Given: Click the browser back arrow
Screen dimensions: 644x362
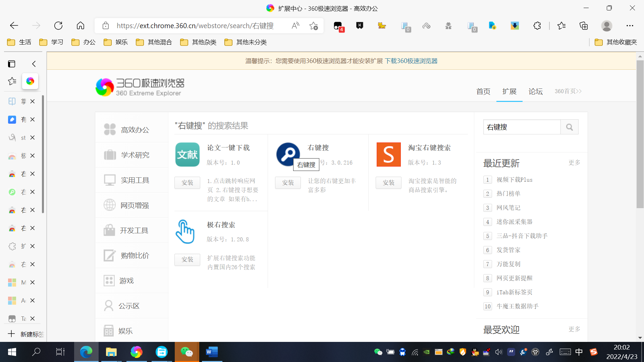Looking at the screenshot, I should pyautogui.click(x=14, y=25).
